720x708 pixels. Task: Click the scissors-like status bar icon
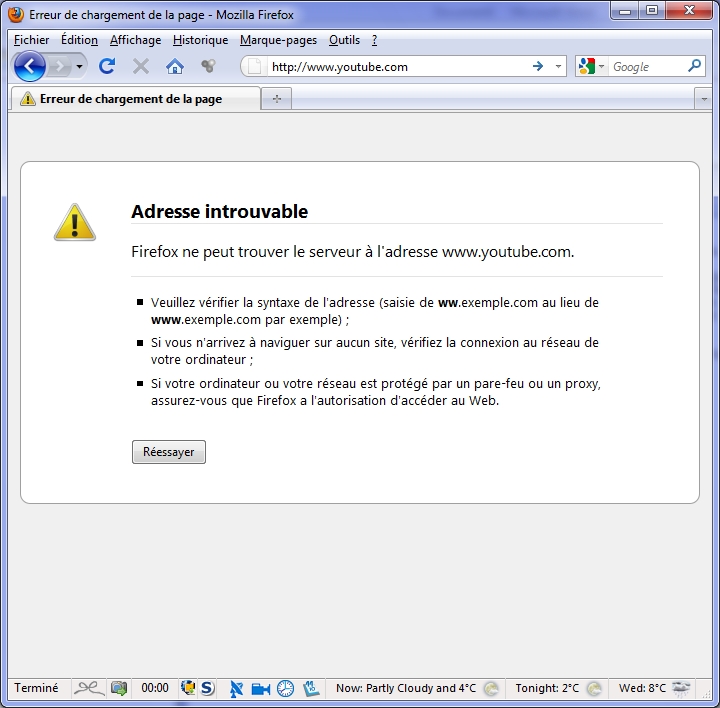click(89, 688)
